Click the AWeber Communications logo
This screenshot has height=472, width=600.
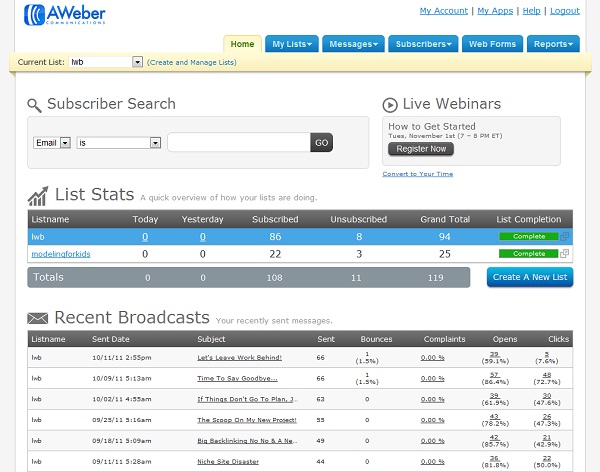(64, 15)
